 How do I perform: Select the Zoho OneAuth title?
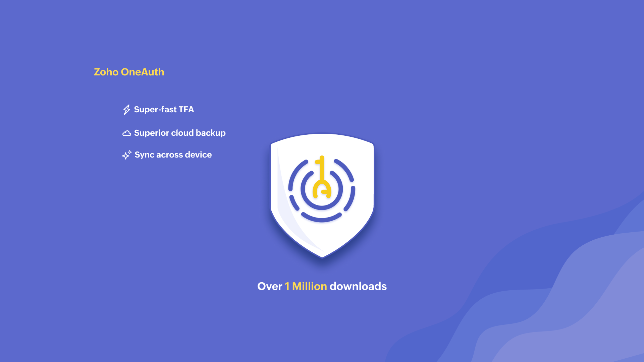129,72
